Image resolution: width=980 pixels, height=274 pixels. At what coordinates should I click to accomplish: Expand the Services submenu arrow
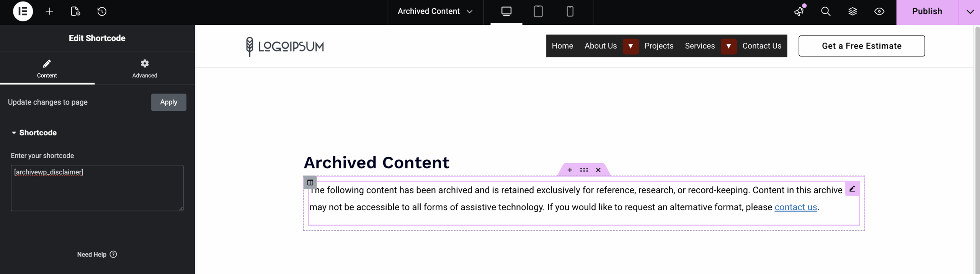729,46
